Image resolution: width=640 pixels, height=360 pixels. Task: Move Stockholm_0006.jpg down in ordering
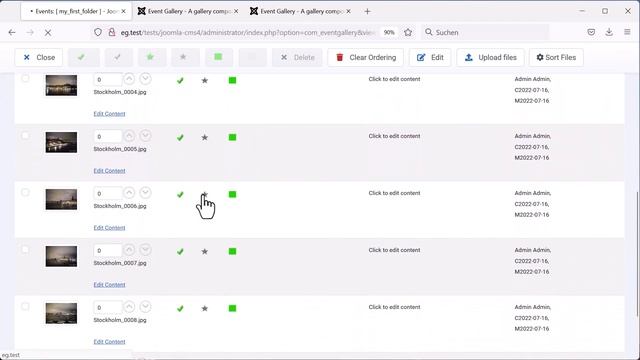145,193
